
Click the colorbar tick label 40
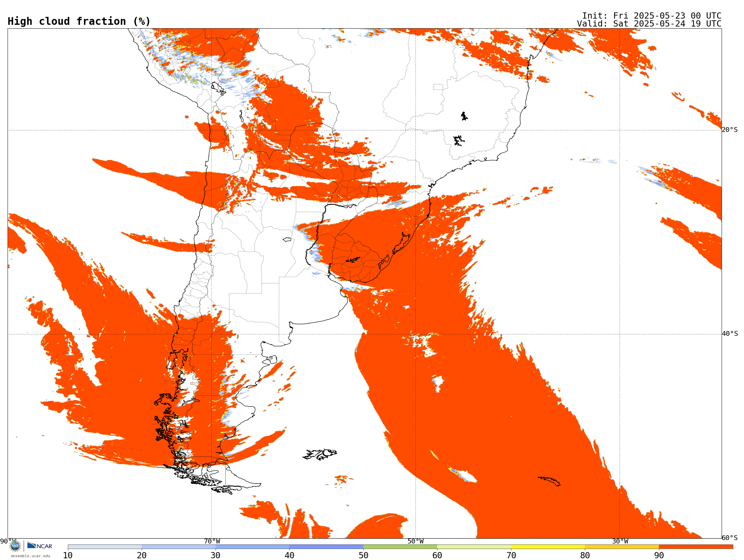[289, 556]
